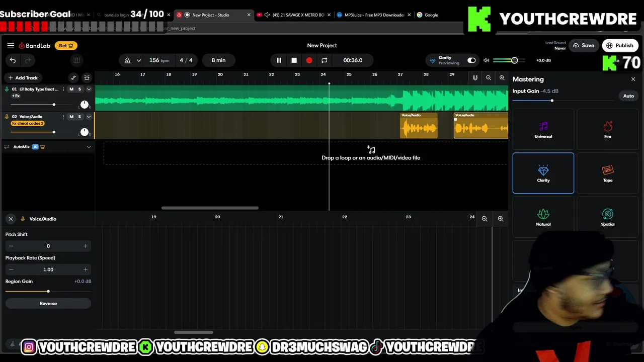Viewport: 644px width, 362px height.
Task: Add Fx to Lil Baby Type Beat track
Action: pos(16,96)
